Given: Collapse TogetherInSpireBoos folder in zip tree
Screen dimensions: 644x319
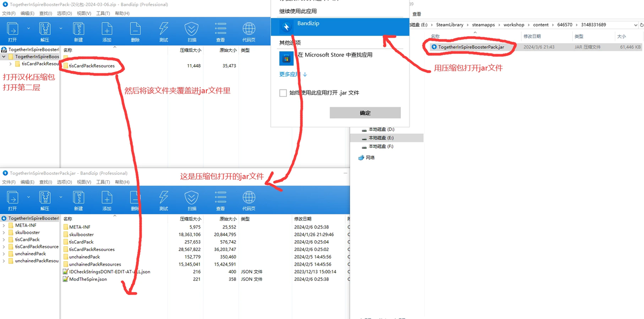Looking at the screenshot, I should tap(4, 57).
